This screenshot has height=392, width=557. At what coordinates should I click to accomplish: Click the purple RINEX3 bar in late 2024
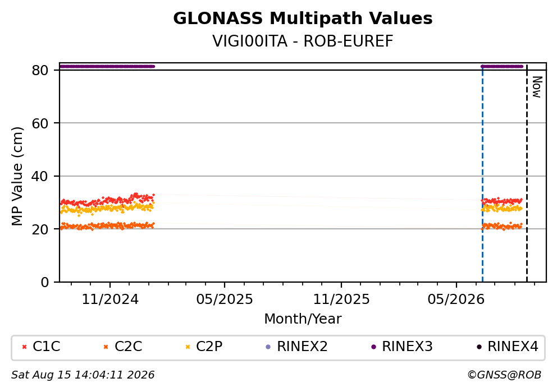tap(107, 66)
